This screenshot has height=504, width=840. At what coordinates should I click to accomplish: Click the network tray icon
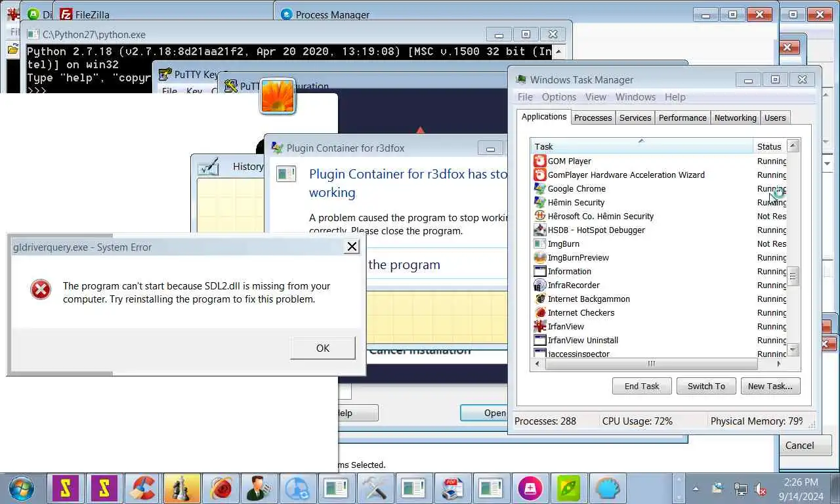click(x=740, y=489)
